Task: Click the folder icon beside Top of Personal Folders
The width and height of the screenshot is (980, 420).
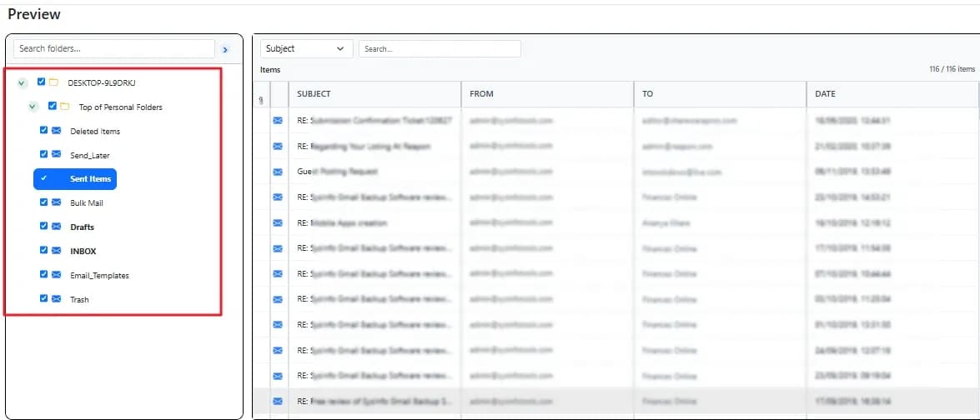Action: coord(64,107)
